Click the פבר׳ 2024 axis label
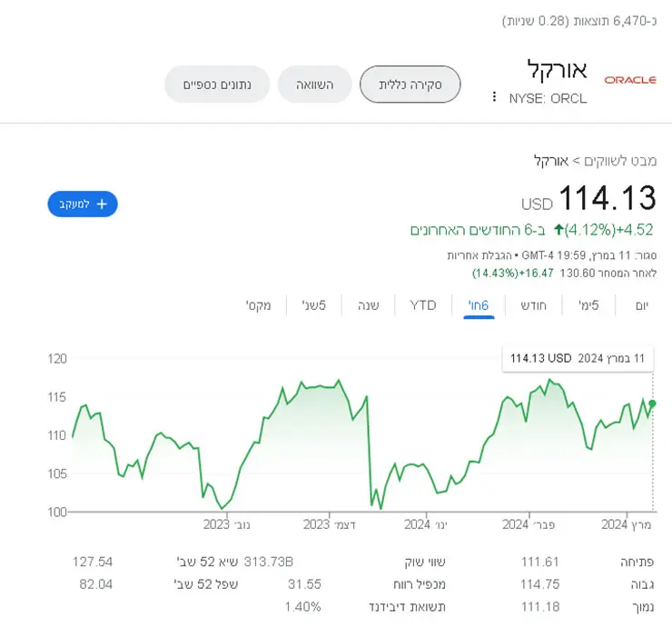 pos(529,524)
